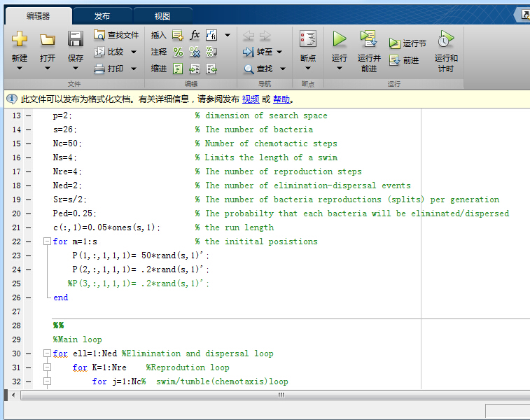
Task: Set breakpoint on line 30 dash
Action: click(x=29, y=353)
